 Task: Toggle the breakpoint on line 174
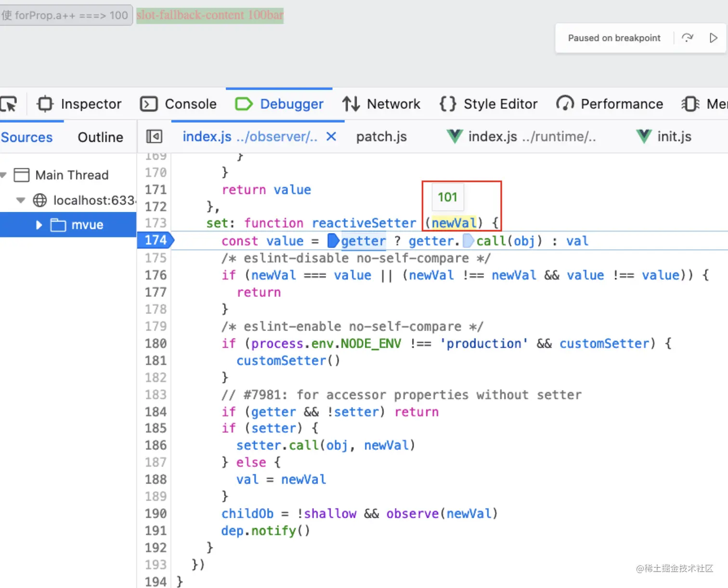[156, 240]
